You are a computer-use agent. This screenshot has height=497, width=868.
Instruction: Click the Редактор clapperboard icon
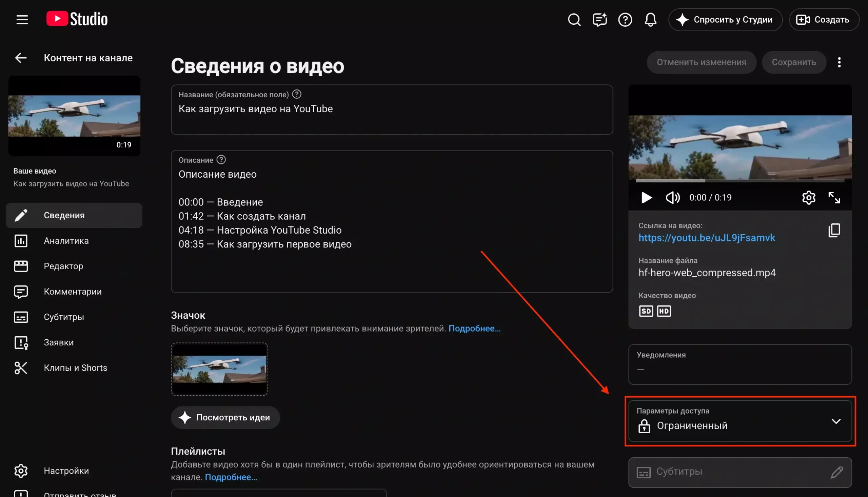(21, 266)
